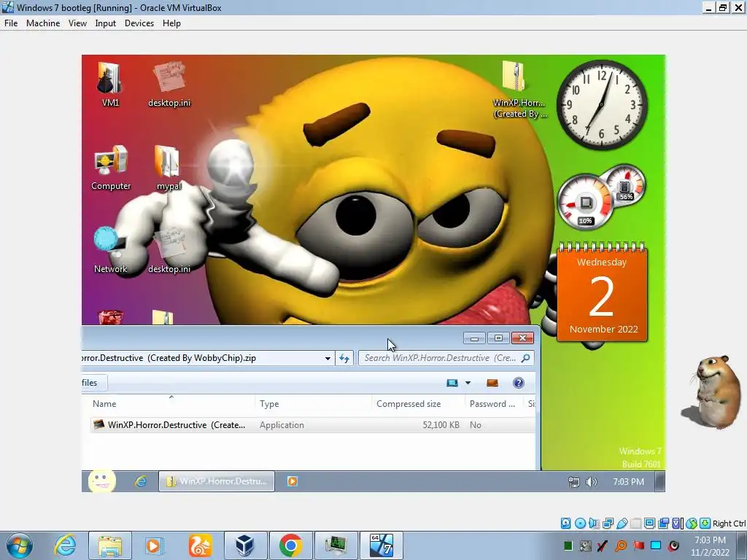Click the guest Show desktop button
The image size is (747, 560).
[659, 481]
